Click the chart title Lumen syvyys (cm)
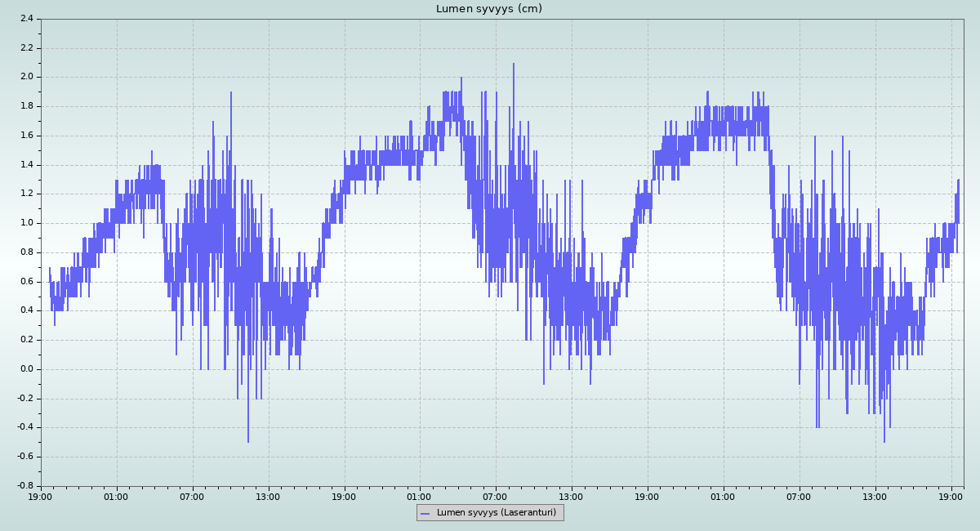This screenshot has height=531, width=980. click(488, 9)
